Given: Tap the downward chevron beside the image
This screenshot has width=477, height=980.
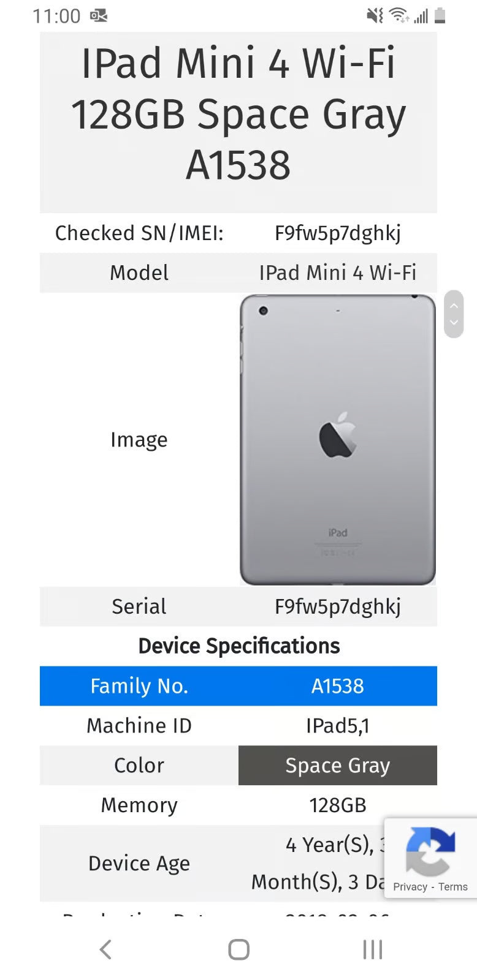Looking at the screenshot, I should [454, 323].
